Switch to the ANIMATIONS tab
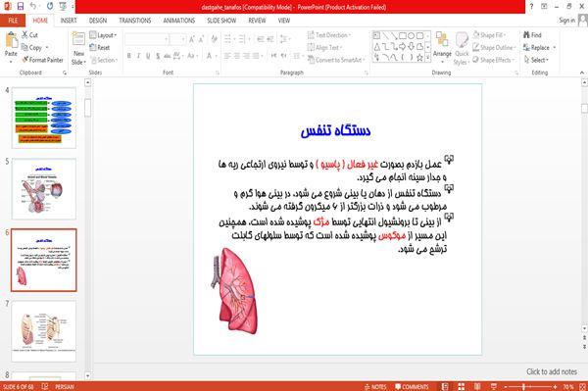Viewport: 588px width, 391px height. click(x=179, y=21)
